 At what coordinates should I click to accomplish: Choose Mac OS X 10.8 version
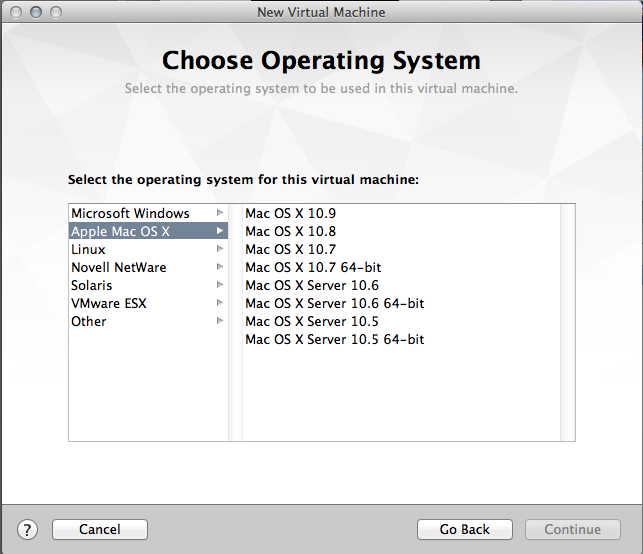(x=401, y=231)
